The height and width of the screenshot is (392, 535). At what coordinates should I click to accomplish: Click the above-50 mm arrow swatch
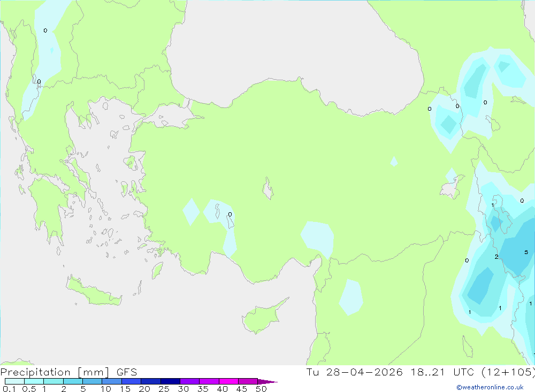pos(267,381)
